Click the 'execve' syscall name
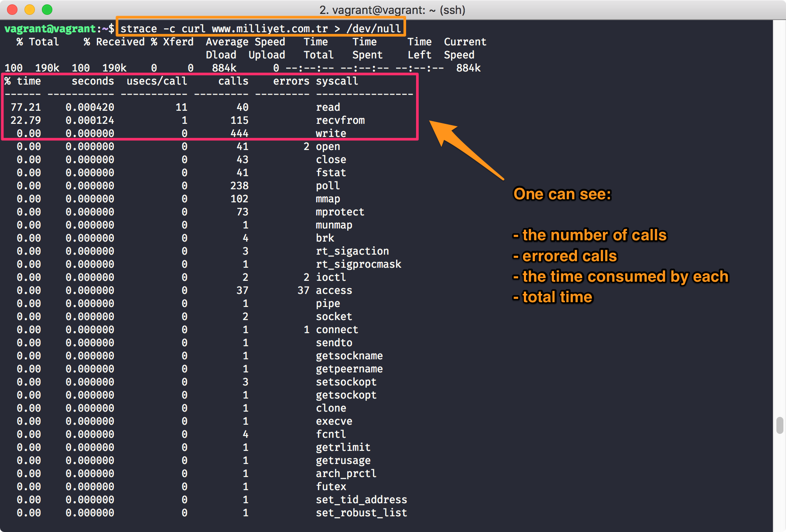 coord(334,421)
